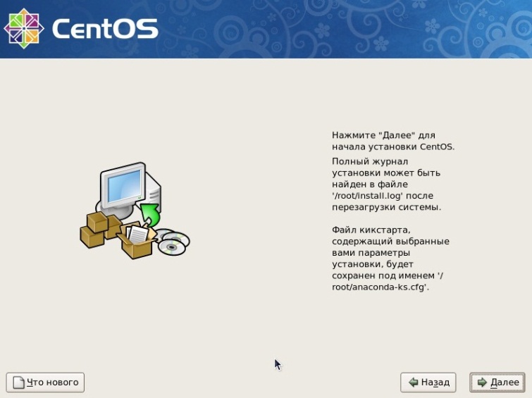Click the '/root/install.log' path text
Image resolution: width=532 pixels, height=398 pixels.
(367, 196)
